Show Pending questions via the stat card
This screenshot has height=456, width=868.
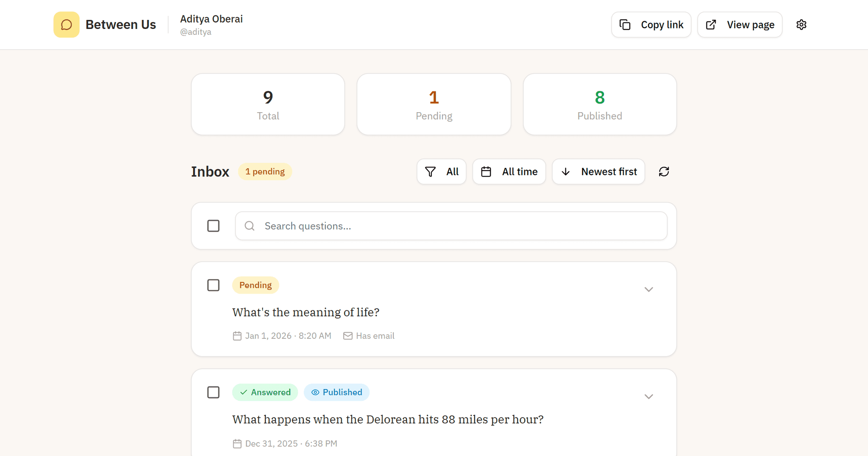point(434,104)
